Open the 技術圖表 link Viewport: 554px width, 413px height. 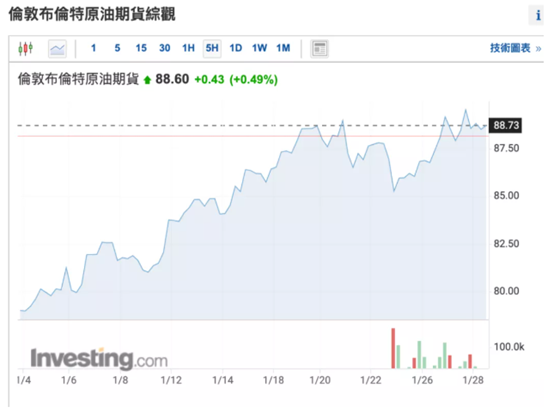coord(515,48)
